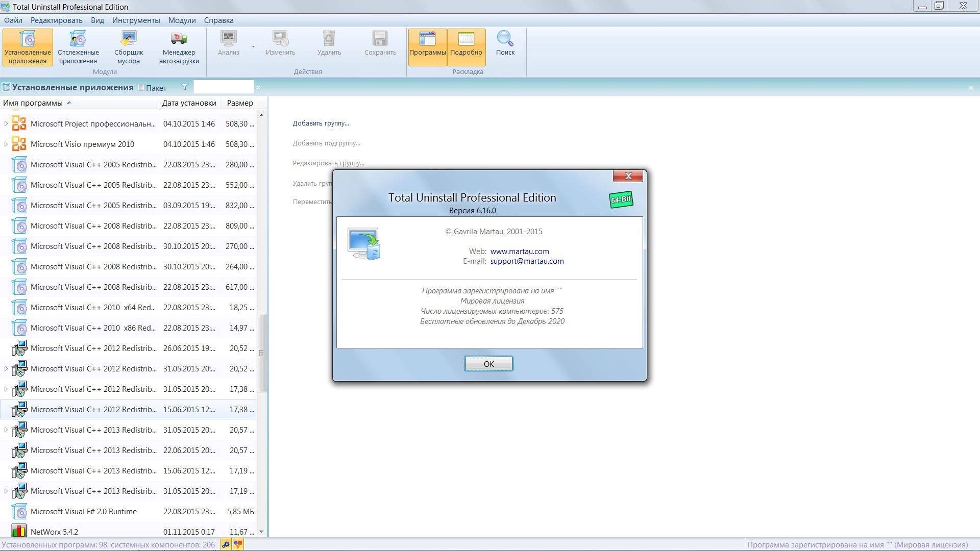Click the left status bar icon

tap(226, 544)
